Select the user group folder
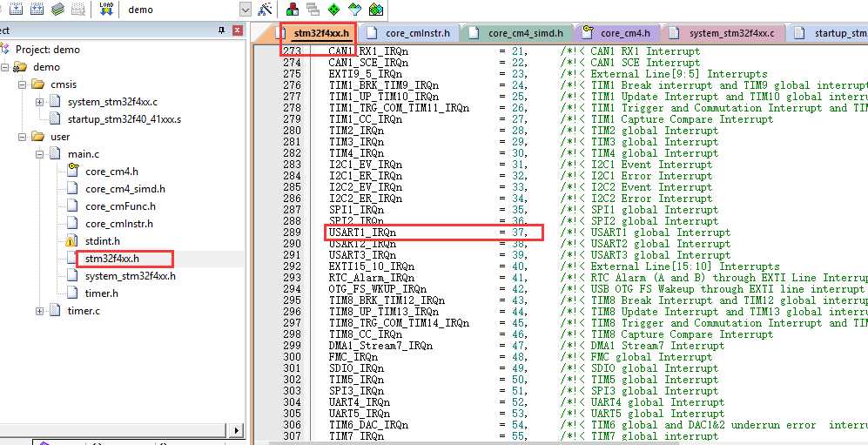The width and height of the screenshot is (868, 445). coord(60,137)
